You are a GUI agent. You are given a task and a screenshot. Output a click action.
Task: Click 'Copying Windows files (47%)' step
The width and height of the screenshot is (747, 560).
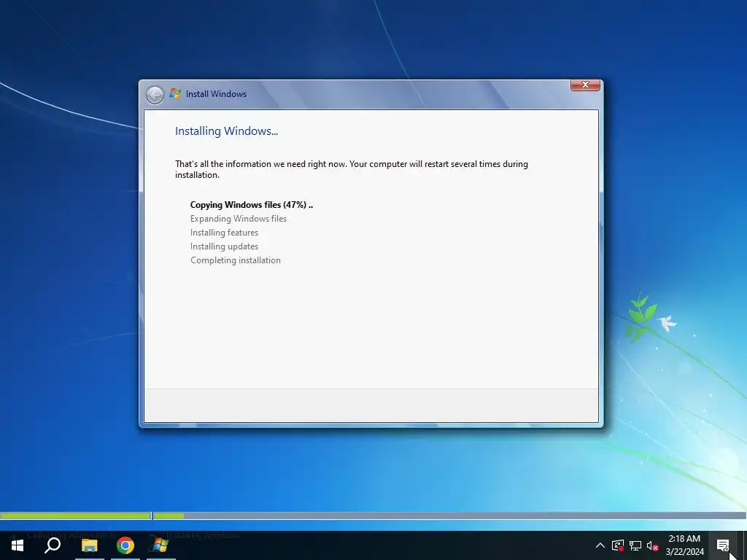pos(252,205)
